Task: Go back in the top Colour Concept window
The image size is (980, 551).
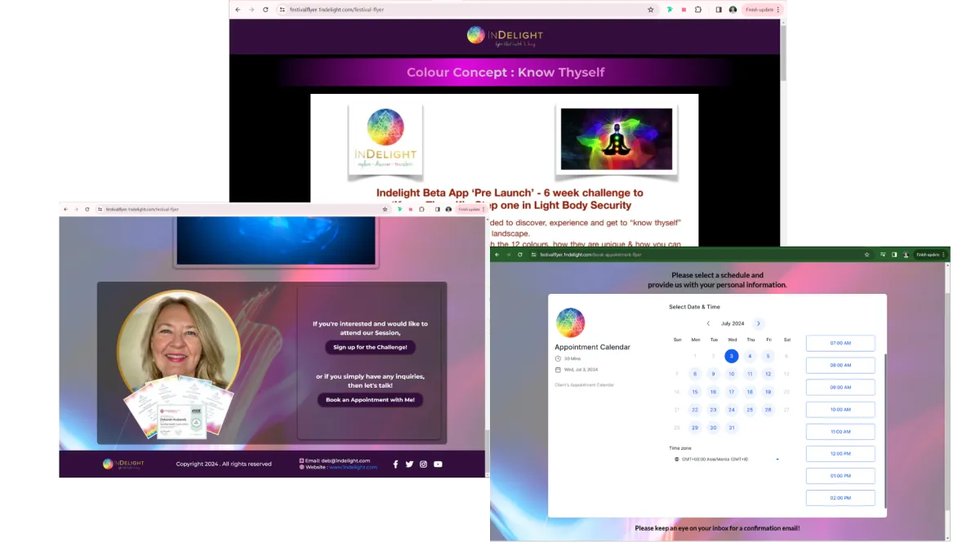Action: point(237,10)
